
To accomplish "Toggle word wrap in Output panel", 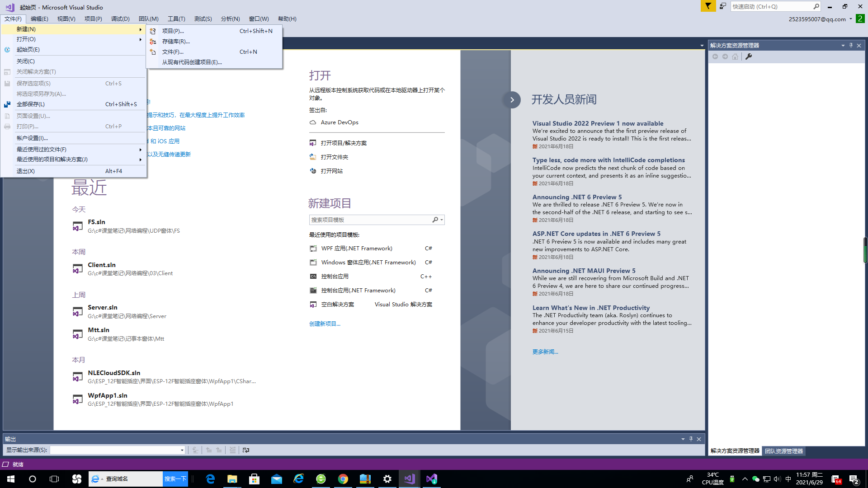I will pos(246,450).
